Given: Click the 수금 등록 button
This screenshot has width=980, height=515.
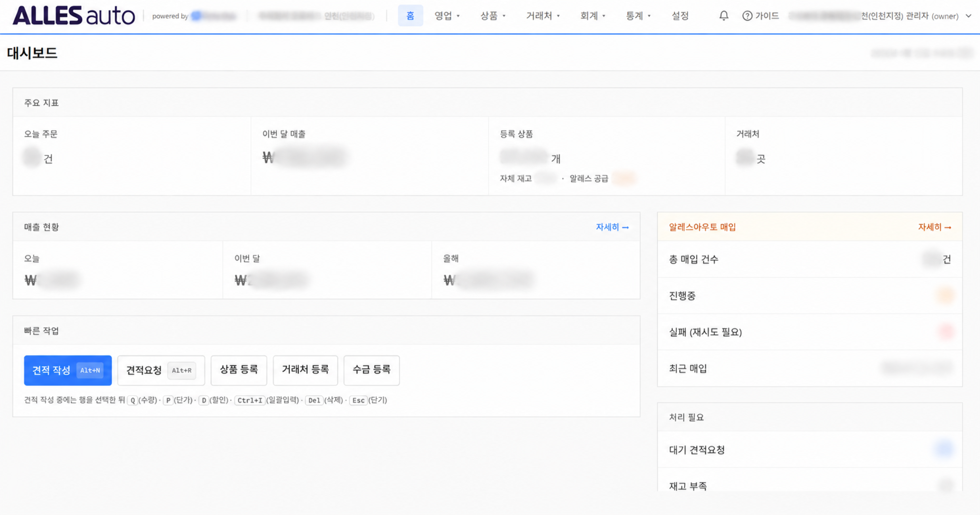Looking at the screenshot, I should pyautogui.click(x=371, y=370).
